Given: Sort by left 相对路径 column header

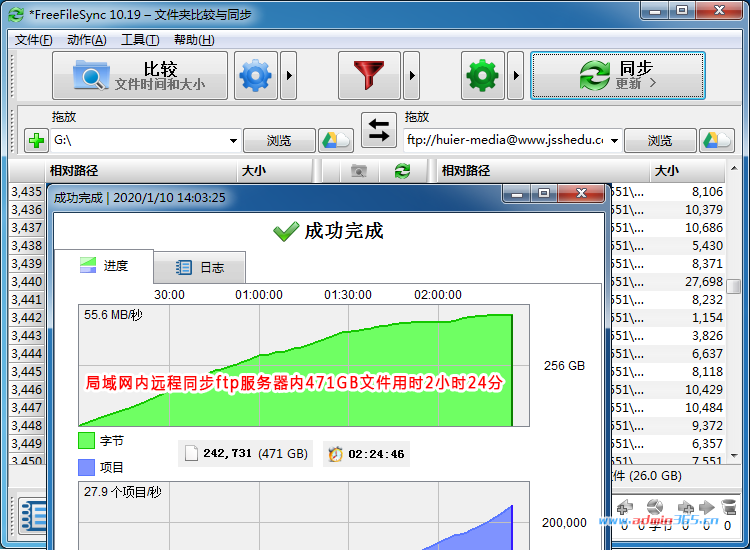Looking at the screenshot, I should [141, 171].
